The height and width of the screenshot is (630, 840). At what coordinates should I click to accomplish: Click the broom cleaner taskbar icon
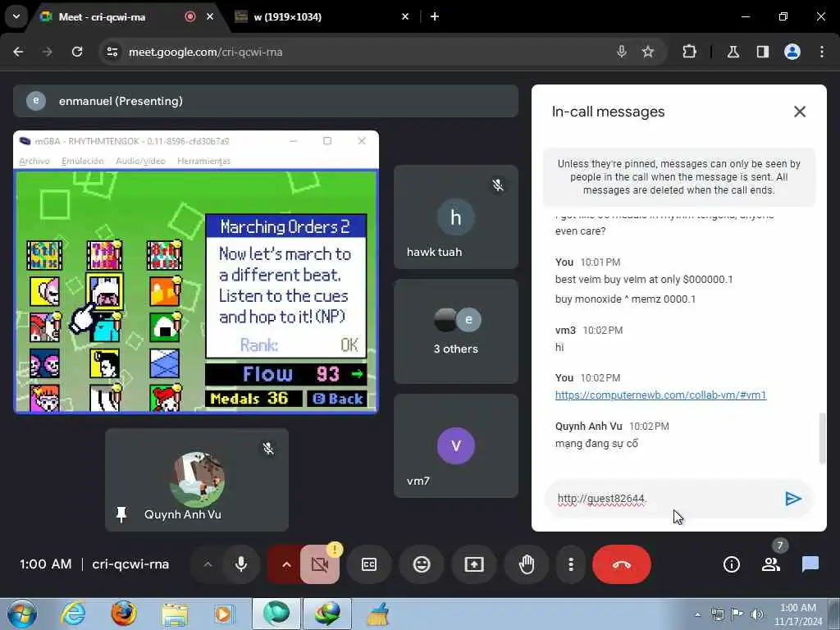click(x=377, y=614)
